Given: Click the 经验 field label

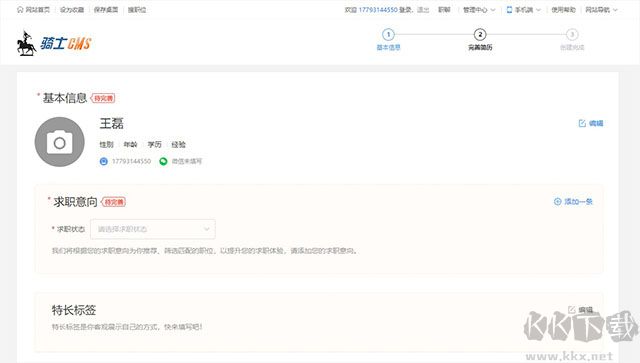Looking at the screenshot, I should click(x=178, y=145).
